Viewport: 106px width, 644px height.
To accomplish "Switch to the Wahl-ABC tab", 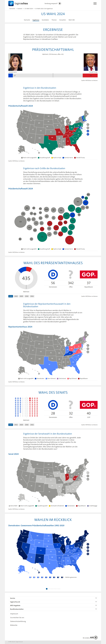I will click(72, 20).
